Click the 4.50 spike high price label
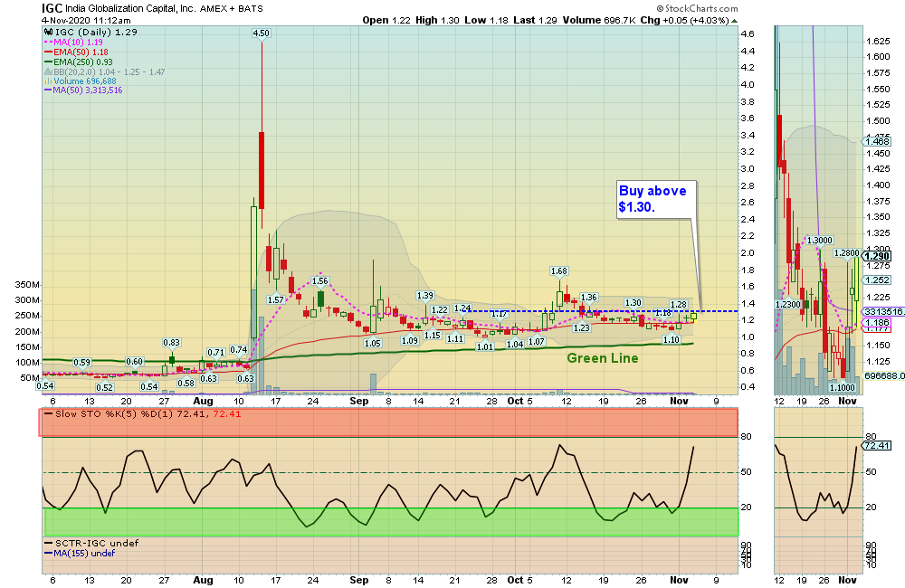The image size is (905, 588). pyautogui.click(x=261, y=33)
